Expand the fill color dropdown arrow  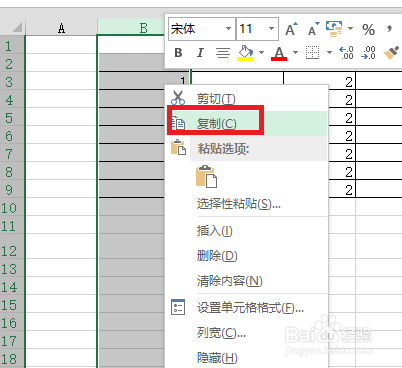(261, 52)
